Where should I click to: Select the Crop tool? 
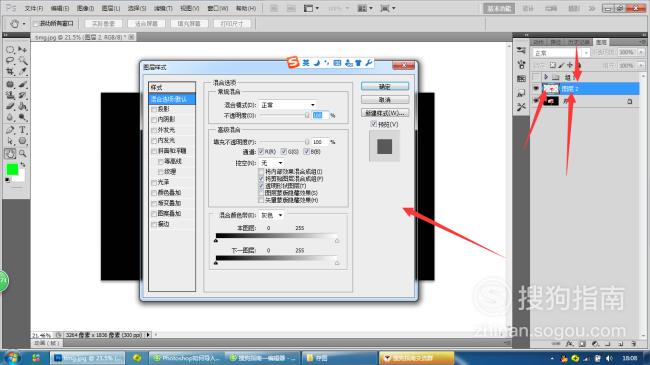coord(10,72)
